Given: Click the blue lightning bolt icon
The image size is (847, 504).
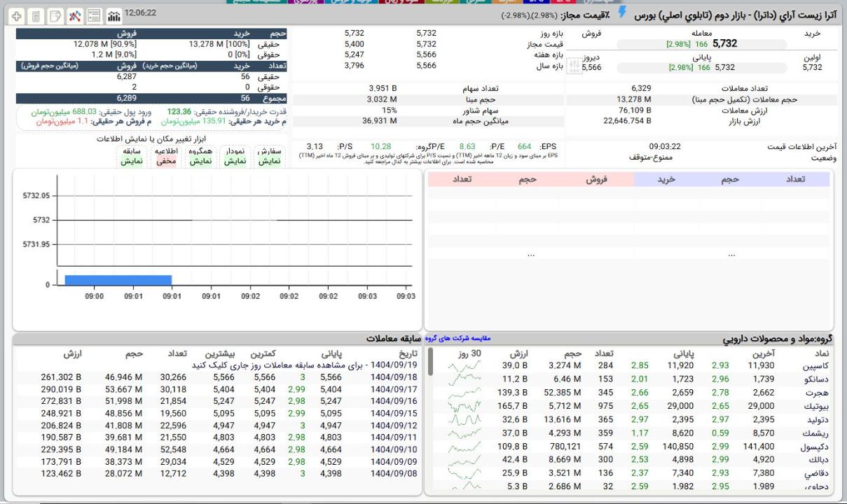Looking at the screenshot, I should pyautogui.click(x=621, y=13).
